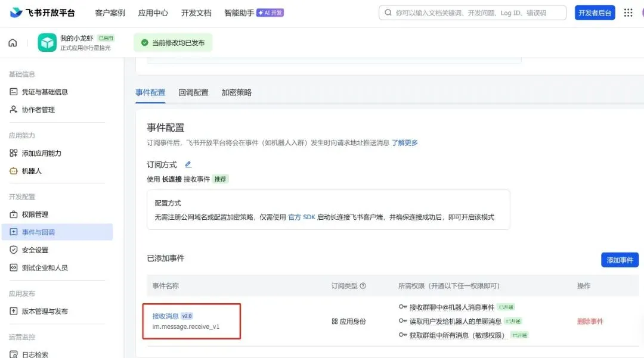Click the 事件名称 column header
Image resolution: width=644 pixels, height=358 pixels.
tap(166, 286)
